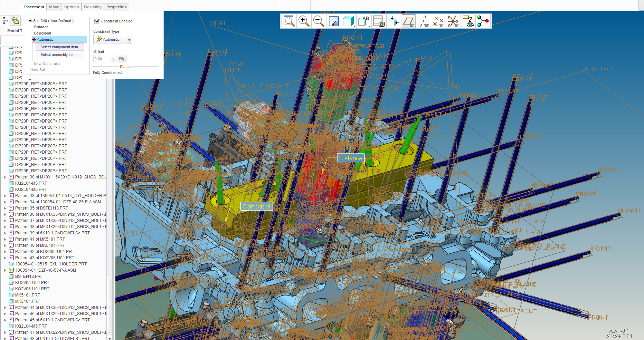Expand 130054-01_DZF-40-50-P-A.ASM node

click(5, 270)
